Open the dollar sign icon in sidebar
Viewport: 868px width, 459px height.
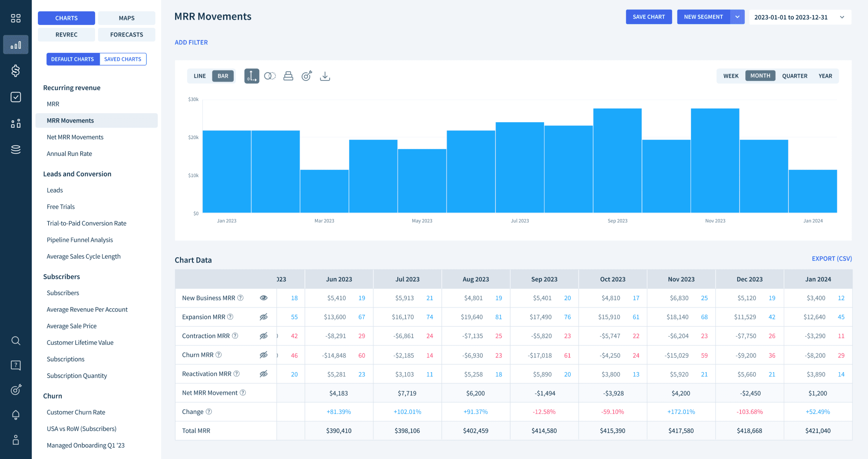point(15,71)
